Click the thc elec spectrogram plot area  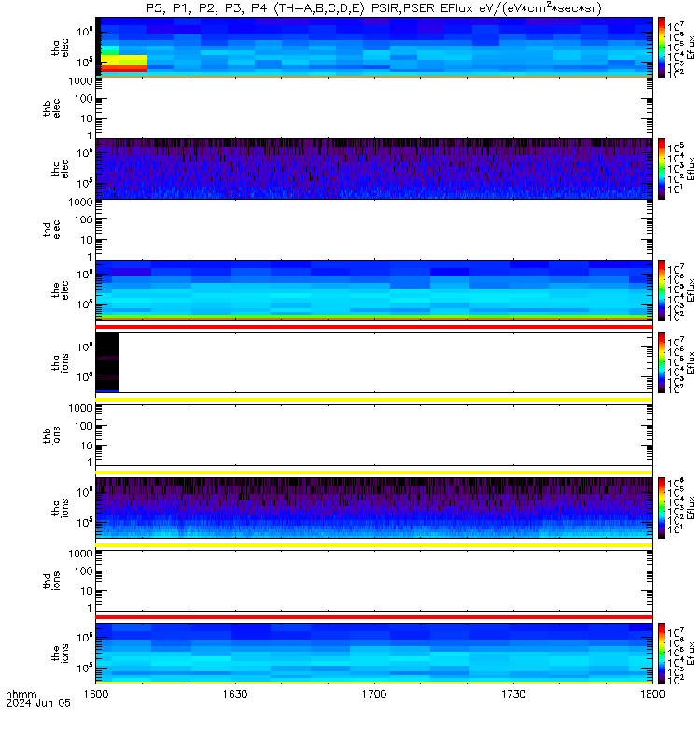click(x=374, y=169)
